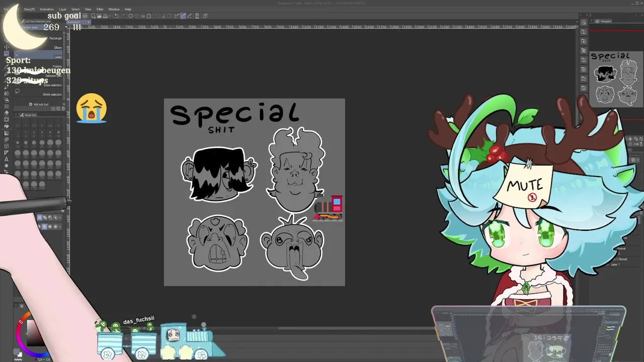Select the Move tool in the tool palette
This screenshot has height=362, width=644.
(x=6, y=47)
